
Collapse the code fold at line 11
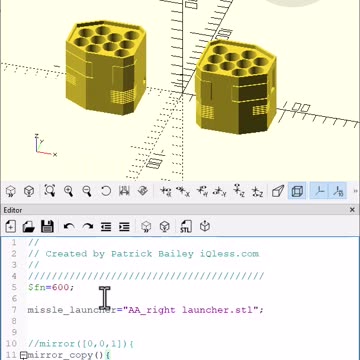23,356
